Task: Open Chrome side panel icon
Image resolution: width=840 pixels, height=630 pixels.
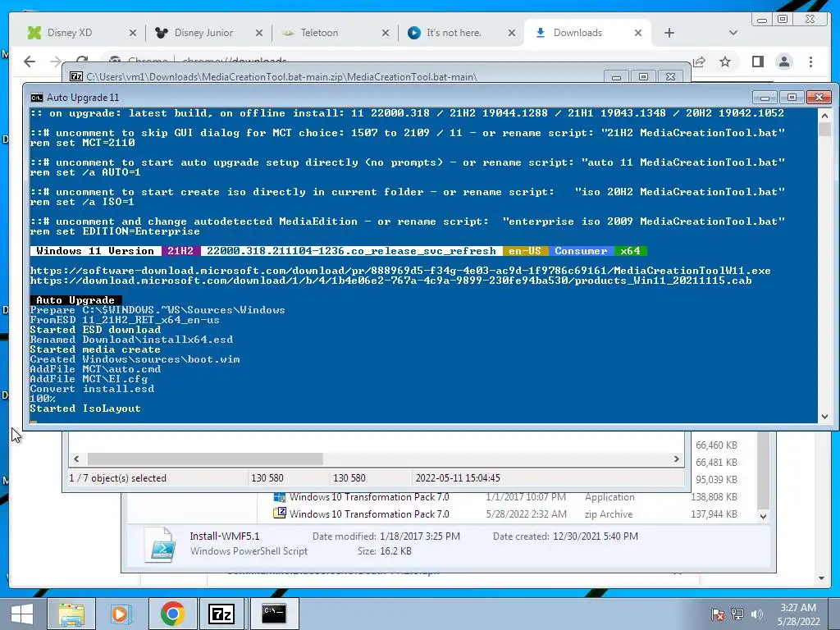Action: (757, 62)
